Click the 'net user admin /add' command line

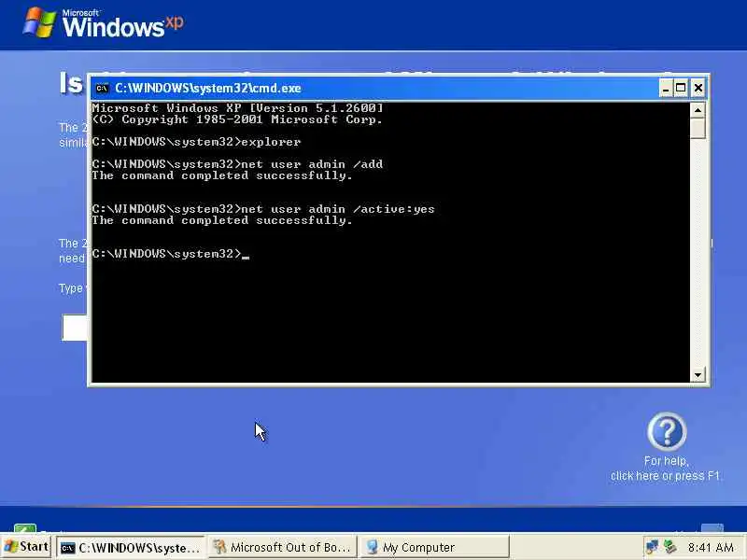pos(237,164)
